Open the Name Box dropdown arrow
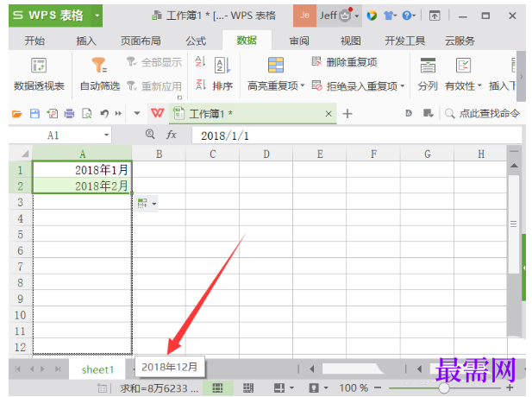Screen dimensions: 532x397 (x=107, y=135)
